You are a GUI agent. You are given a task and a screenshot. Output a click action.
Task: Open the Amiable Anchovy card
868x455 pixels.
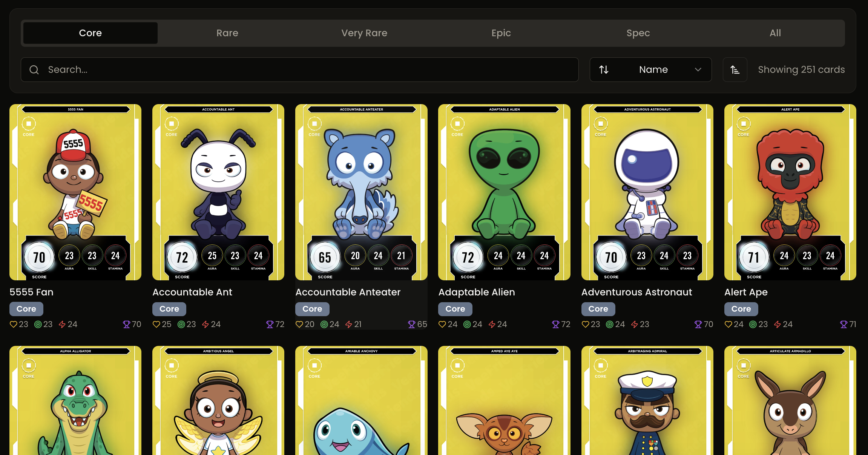pos(361,400)
